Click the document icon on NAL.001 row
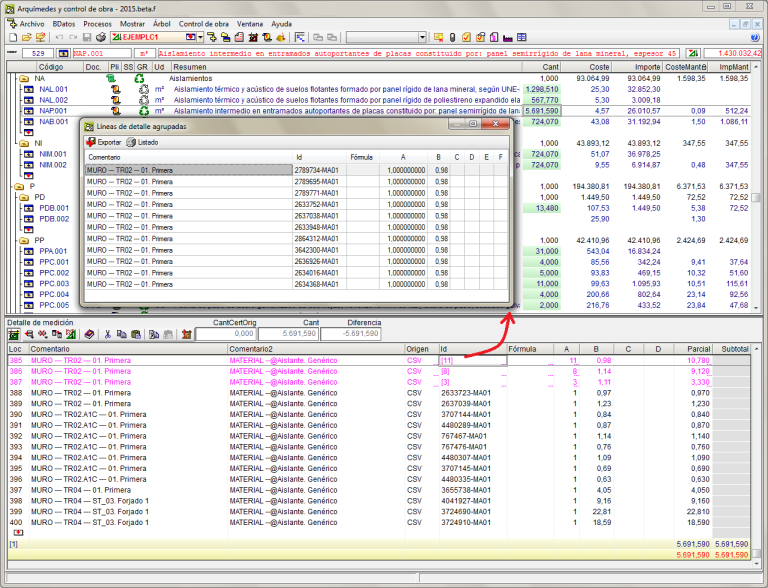Screen dimensions: 768x588 coord(115,89)
